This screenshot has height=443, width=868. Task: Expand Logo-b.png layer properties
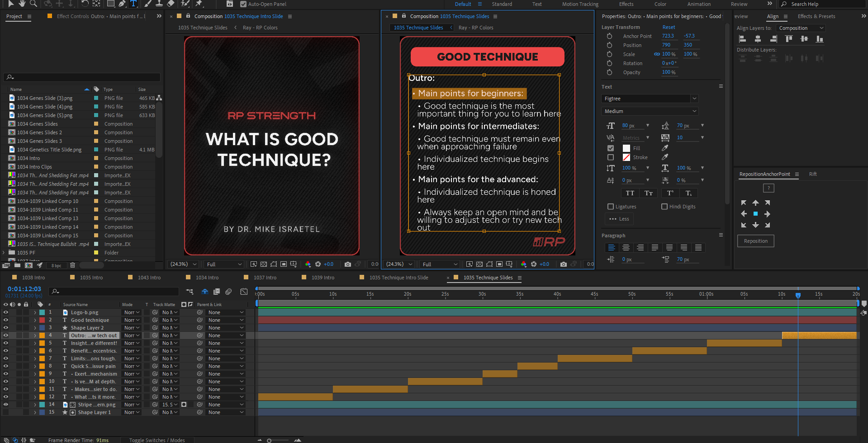pyautogui.click(x=35, y=312)
